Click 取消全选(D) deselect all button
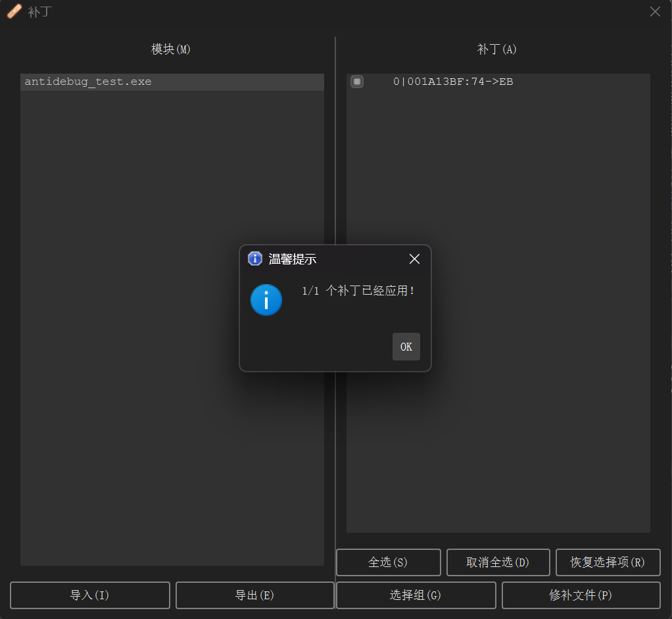Viewport: 672px width, 619px height. pos(498,562)
